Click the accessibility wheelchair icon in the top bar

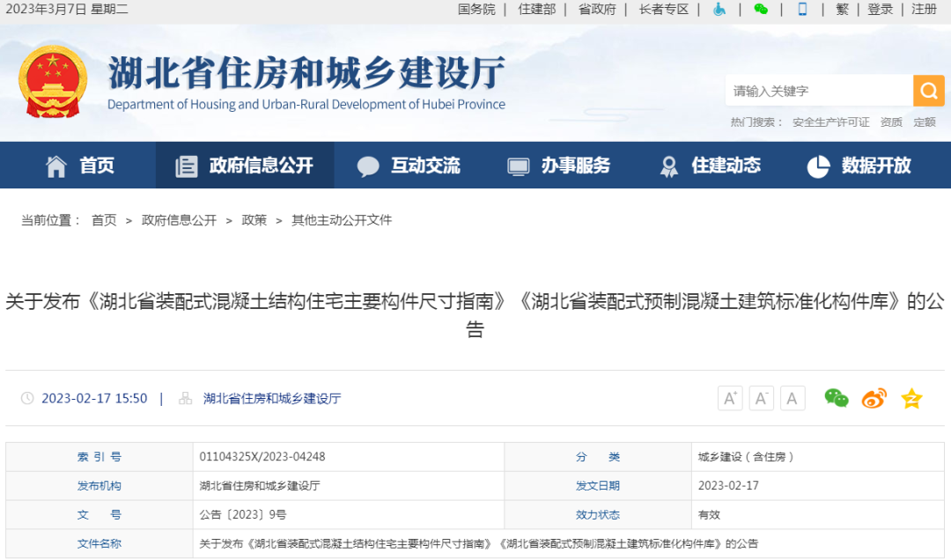pos(719,9)
